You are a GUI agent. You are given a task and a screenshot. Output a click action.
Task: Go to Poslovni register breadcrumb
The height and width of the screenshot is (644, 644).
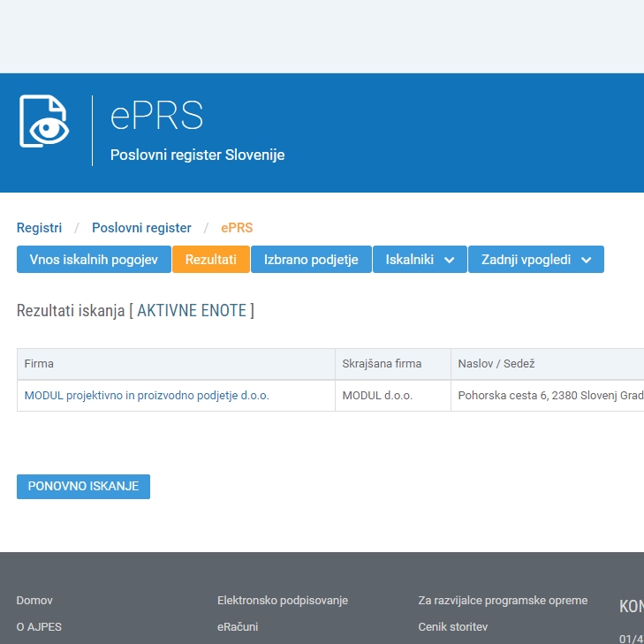[x=141, y=228]
